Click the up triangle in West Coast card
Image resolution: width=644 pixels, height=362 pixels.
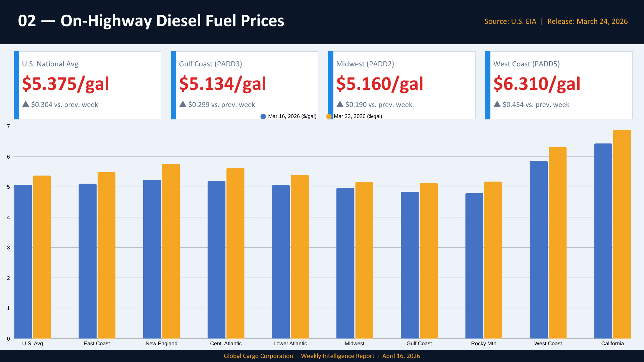point(497,104)
